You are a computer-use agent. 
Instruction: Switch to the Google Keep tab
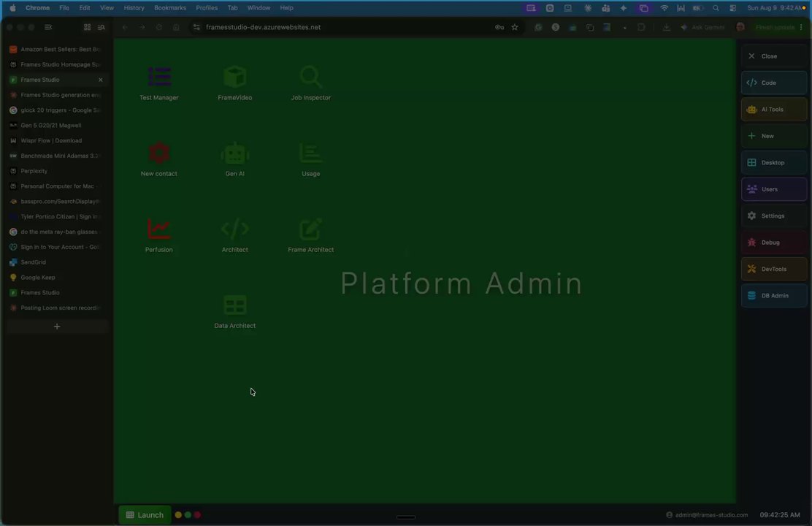(56, 278)
